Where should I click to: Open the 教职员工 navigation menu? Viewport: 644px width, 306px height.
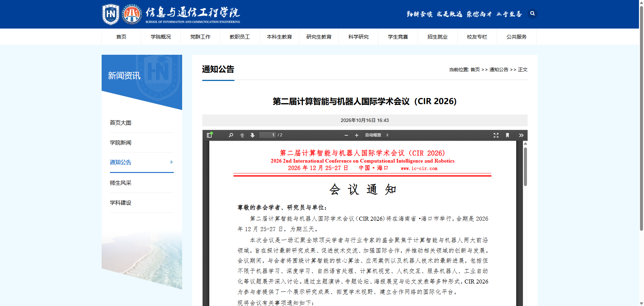point(240,37)
